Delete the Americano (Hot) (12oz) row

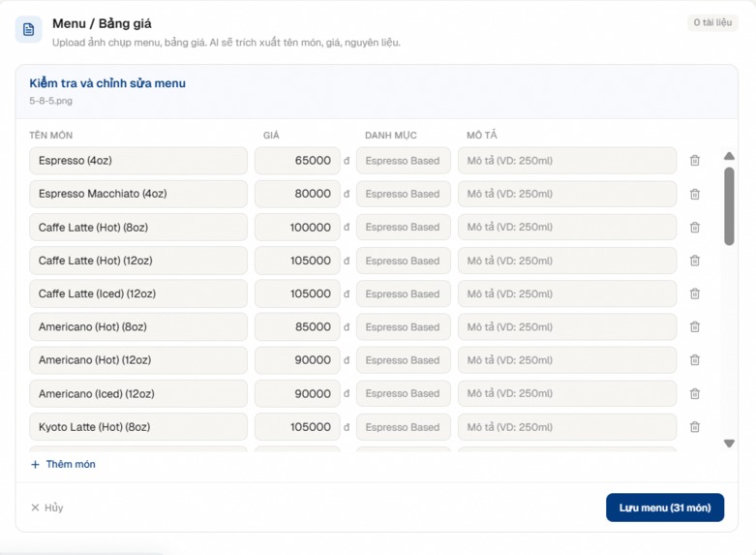[695, 360]
